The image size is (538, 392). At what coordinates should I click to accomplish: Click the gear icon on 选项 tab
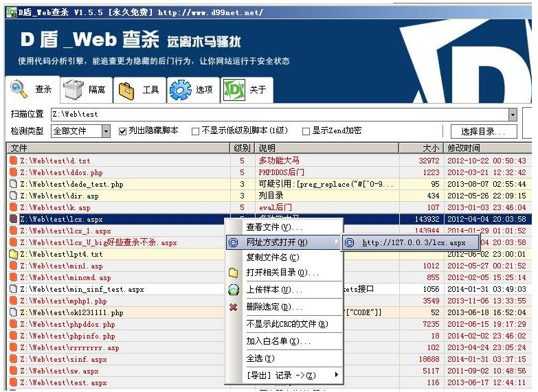(181, 90)
